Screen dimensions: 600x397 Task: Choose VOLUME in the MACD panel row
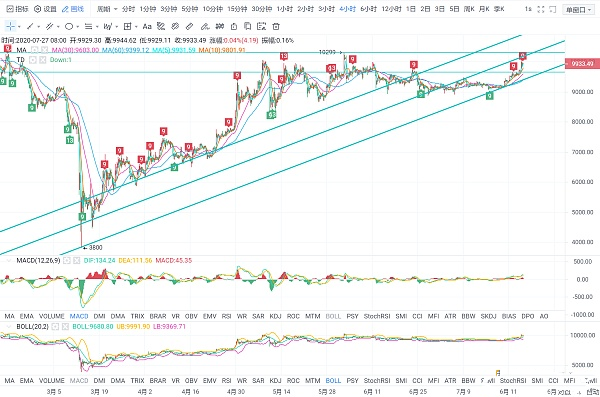52,316
